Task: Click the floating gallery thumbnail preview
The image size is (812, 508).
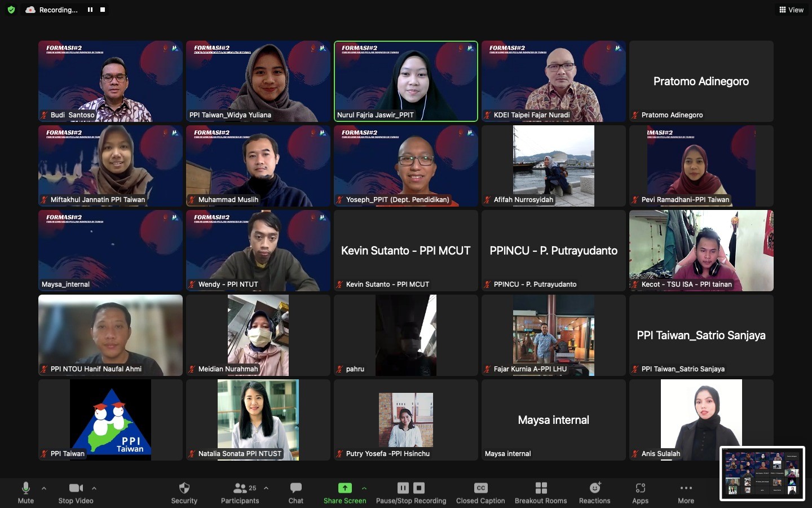Action: pyautogui.click(x=762, y=474)
